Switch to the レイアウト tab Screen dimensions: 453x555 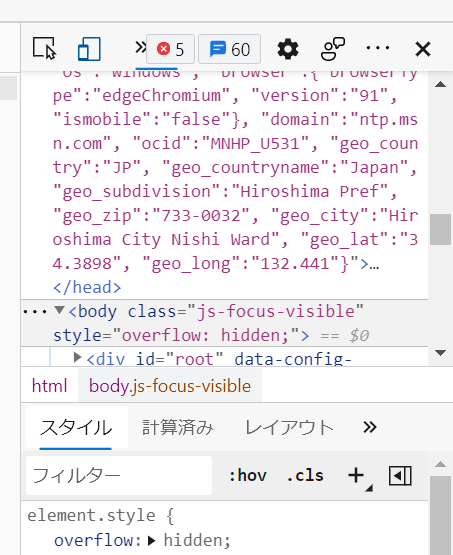[289, 427]
